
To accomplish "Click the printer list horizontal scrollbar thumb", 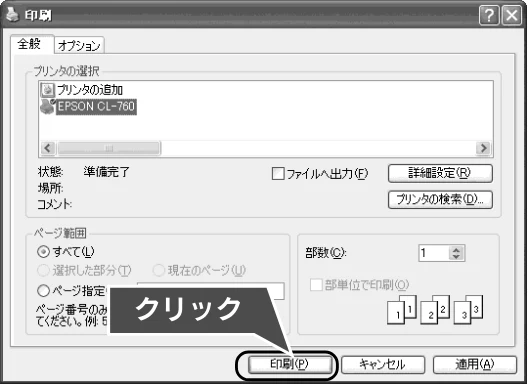I will point(109,148).
